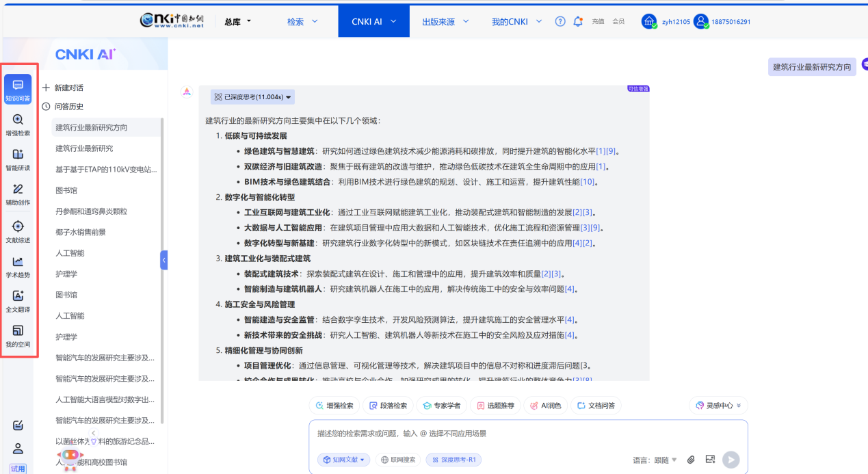This screenshot has width=868, height=474.
Task: Click the 增强检索 quick action chip
Action: (334, 406)
